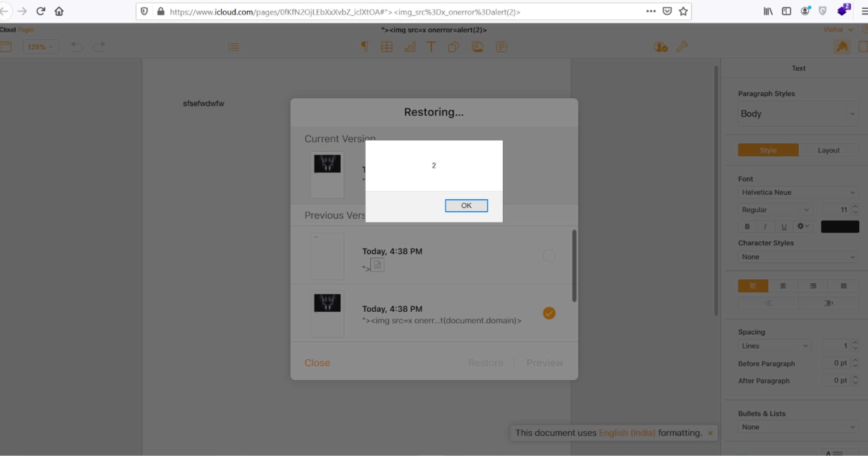Click the Text box T icon

coord(431,47)
